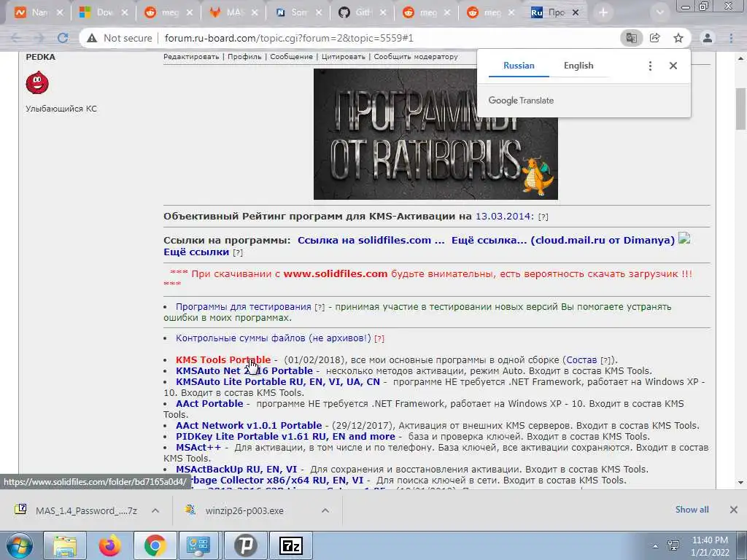
Task: Open the MSActBackUp RU, EN, VI link
Action: [x=236, y=470]
